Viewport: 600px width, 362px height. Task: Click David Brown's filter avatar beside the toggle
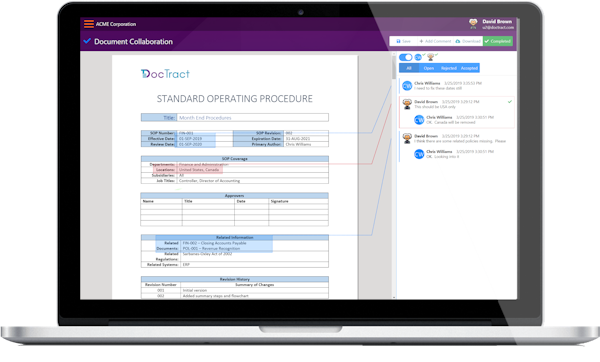coord(431,57)
